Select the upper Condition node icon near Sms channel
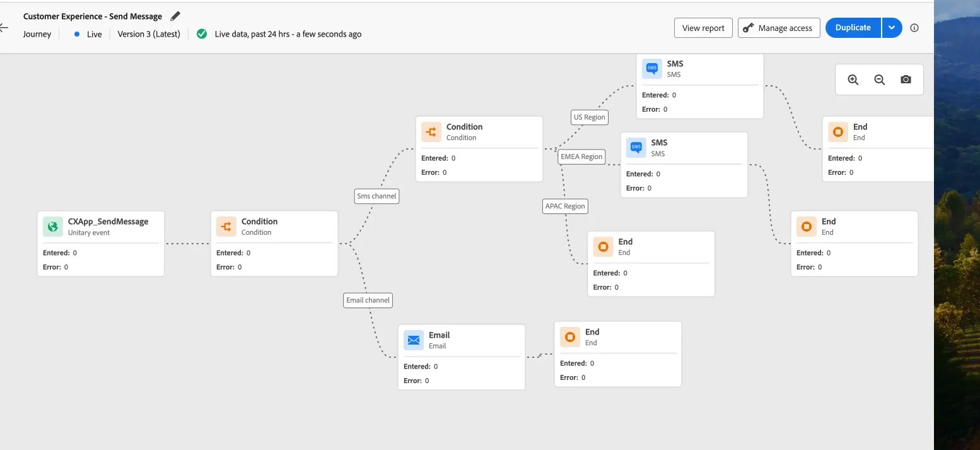This screenshot has width=980, height=450. 431,132
